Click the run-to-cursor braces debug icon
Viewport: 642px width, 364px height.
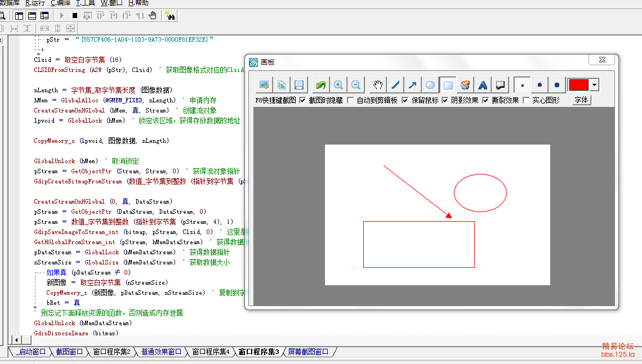[x=140, y=16]
